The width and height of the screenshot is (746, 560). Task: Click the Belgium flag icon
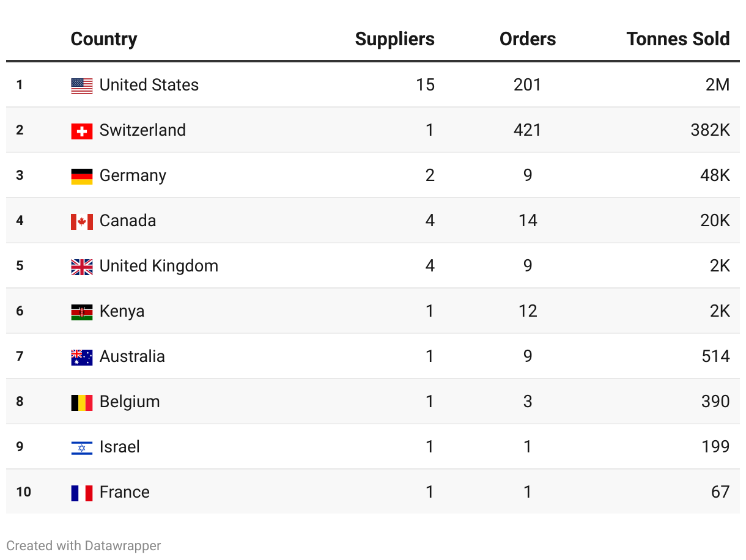(x=82, y=402)
